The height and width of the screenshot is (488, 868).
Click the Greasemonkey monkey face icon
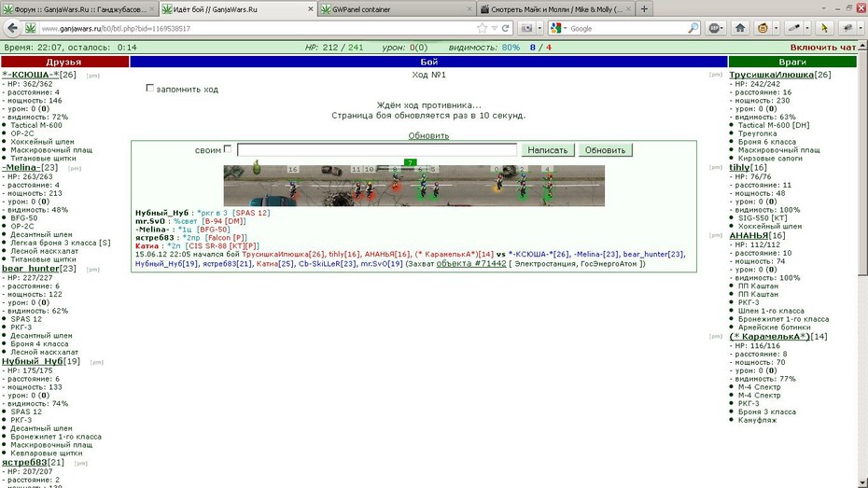tap(763, 28)
